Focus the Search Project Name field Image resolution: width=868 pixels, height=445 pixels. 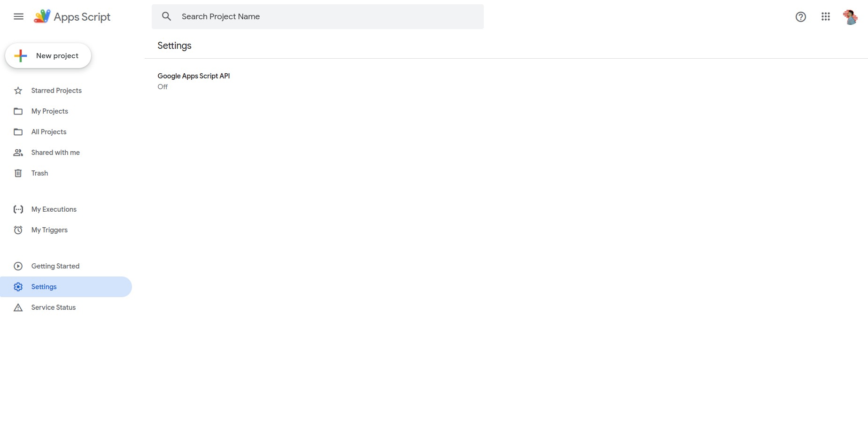[x=318, y=17]
